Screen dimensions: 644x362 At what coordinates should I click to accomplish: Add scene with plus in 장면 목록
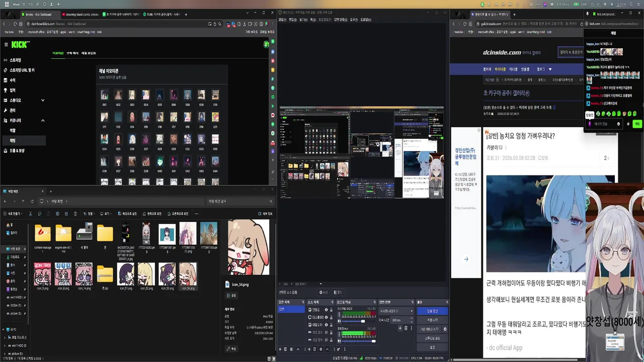pyautogui.click(x=280, y=349)
